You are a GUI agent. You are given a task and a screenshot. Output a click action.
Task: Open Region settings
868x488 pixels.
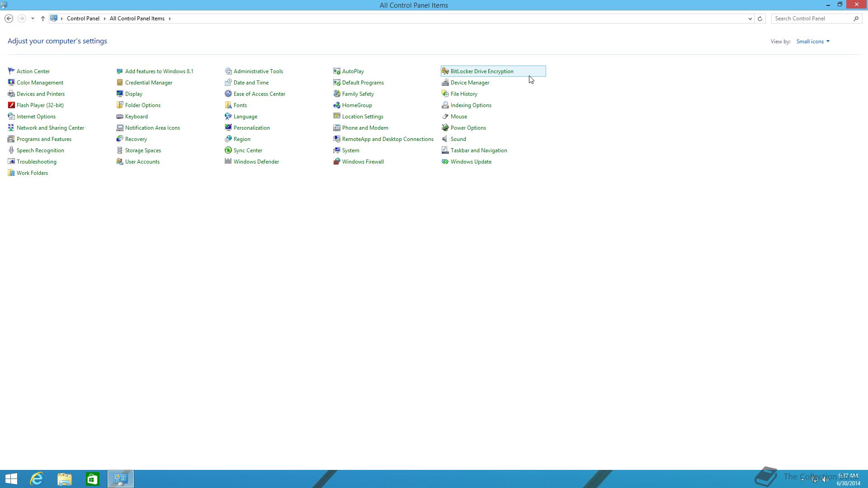coord(242,139)
